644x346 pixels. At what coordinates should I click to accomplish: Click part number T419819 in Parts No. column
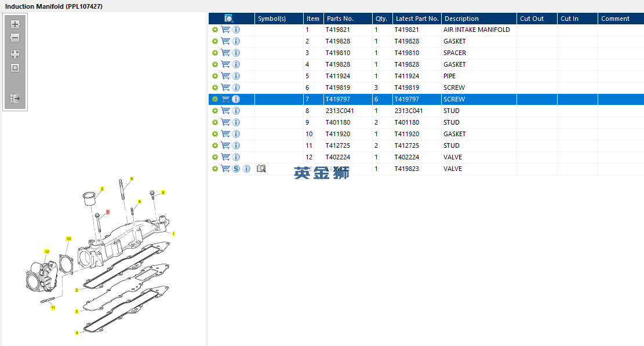[x=337, y=88]
